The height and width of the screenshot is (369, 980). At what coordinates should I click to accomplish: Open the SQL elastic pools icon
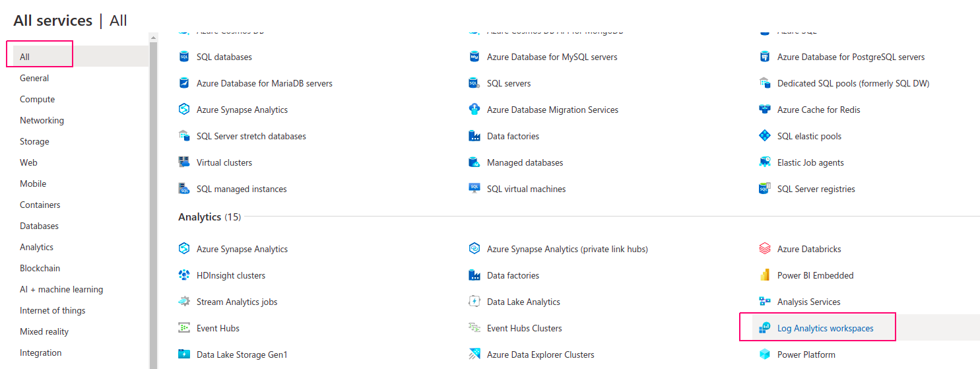tap(765, 136)
